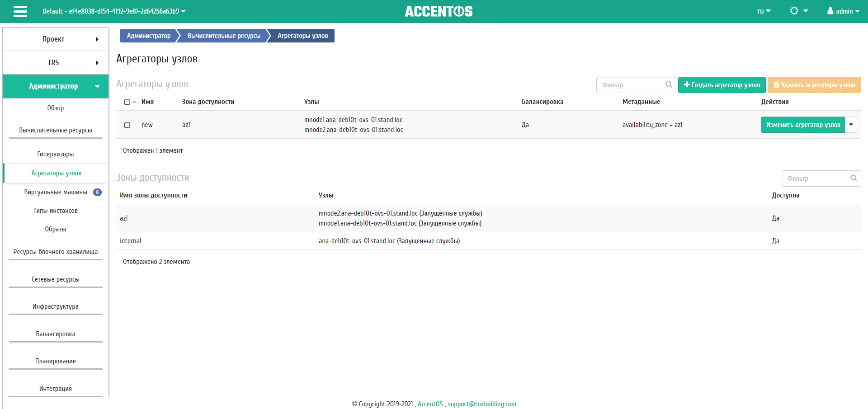
Task: Select Образы in the sidebar menu
Action: pyautogui.click(x=56, y=229)
